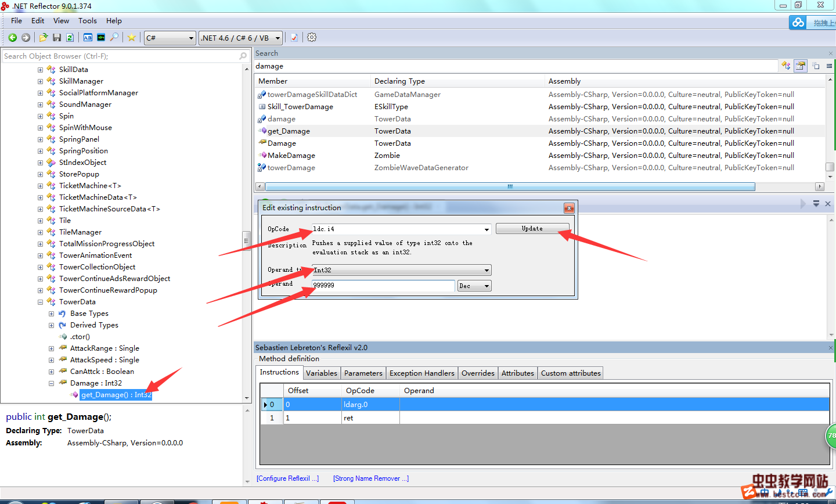836x504 pixels.
Task: Collapse the TowerData tree node
Action: click(x=40, y=302)
